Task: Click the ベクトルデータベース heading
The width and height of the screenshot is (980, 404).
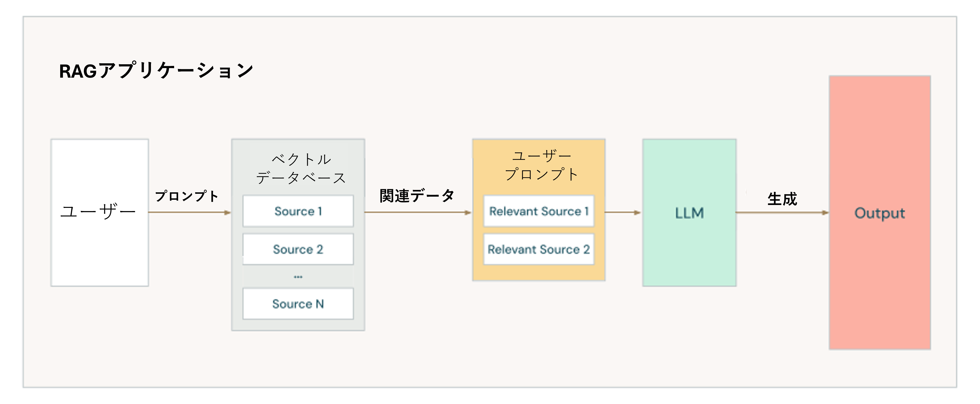Action: [300, 168]
